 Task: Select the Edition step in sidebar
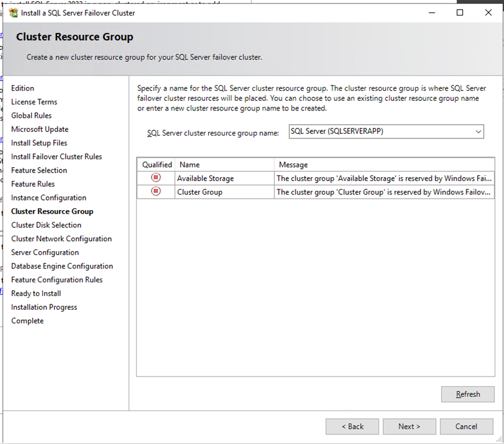(23, 88)
